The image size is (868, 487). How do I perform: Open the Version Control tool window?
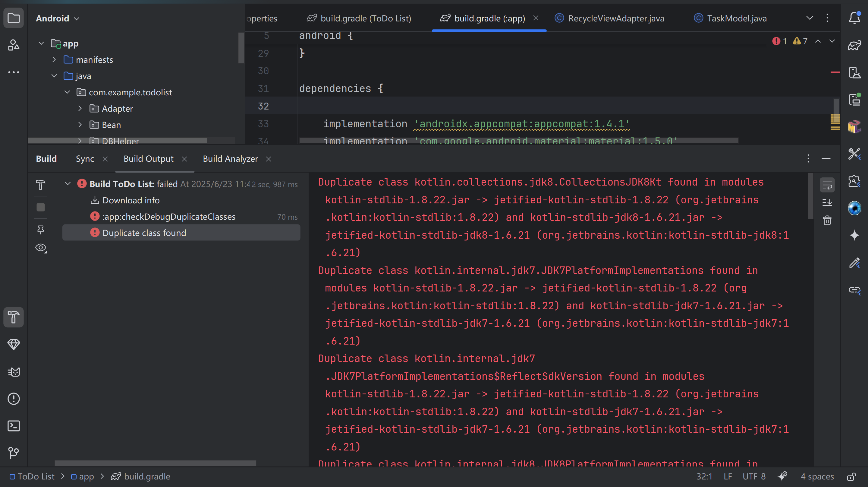(x=14, y=453)
